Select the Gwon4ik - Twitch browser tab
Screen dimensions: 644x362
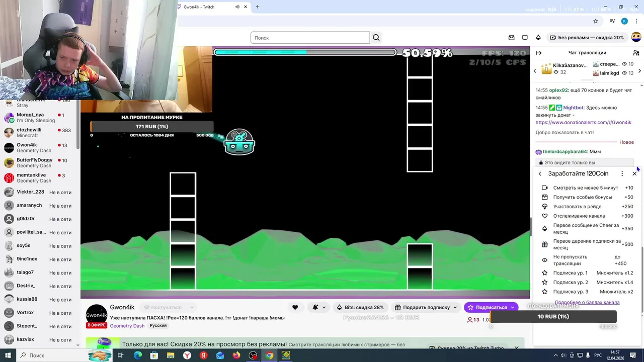[x=214, y=7]
